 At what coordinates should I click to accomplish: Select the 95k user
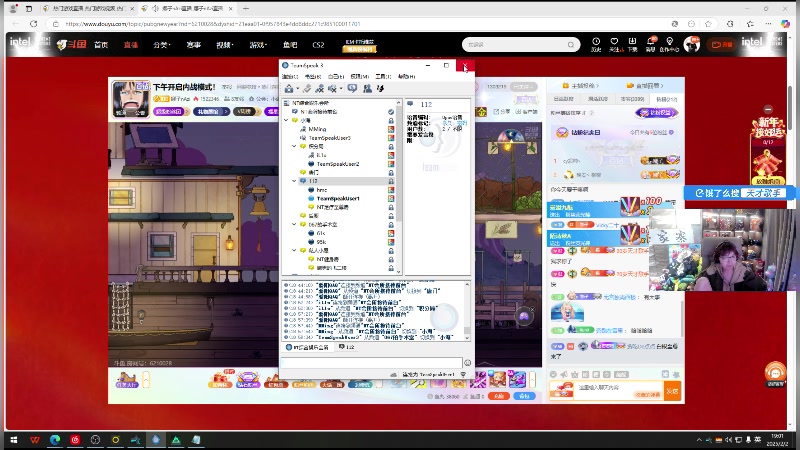click(321, 242)
